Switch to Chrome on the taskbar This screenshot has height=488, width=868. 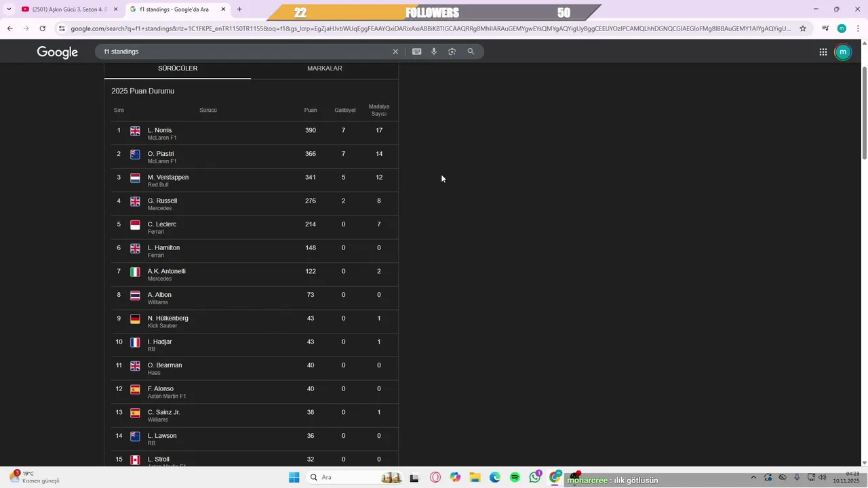tap(555, 478)
